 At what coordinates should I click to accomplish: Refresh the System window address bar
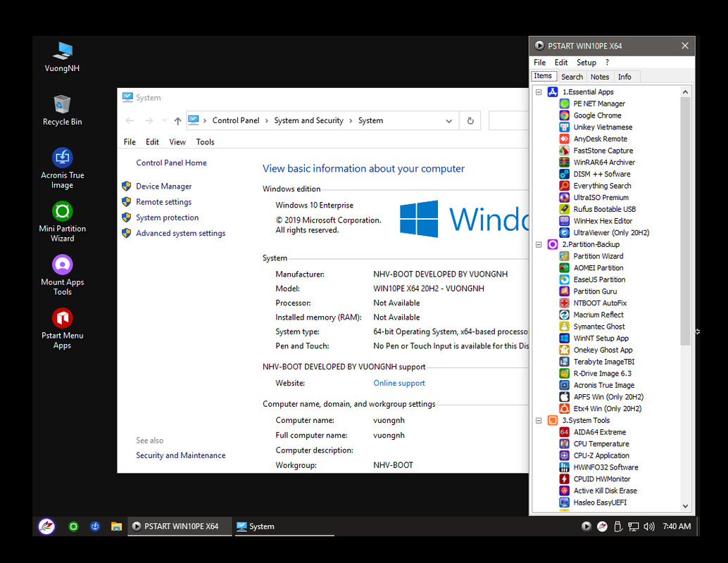coord(470,120)
